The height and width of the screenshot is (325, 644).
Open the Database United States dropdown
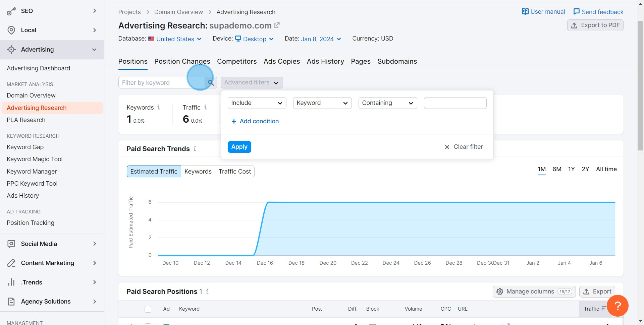(175, 39)
